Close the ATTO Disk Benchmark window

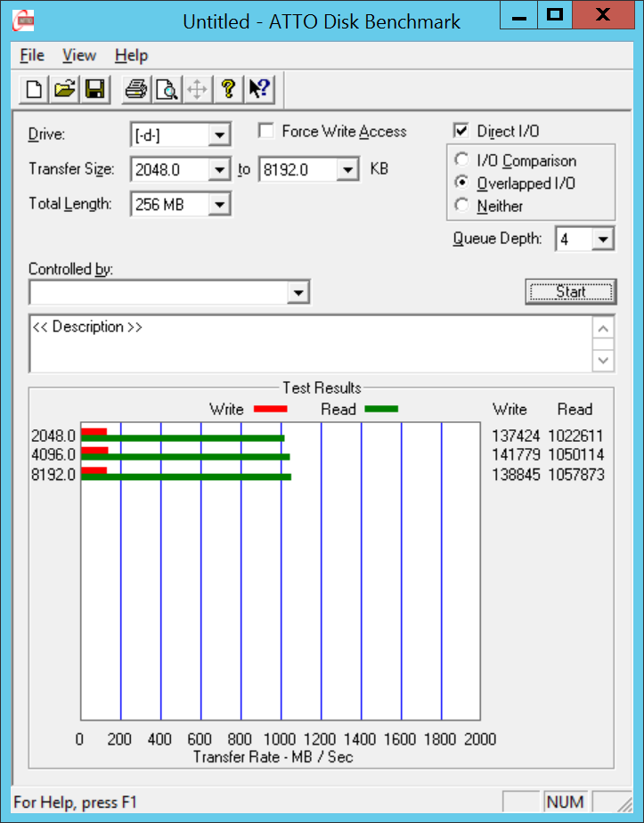coord(602,14)
